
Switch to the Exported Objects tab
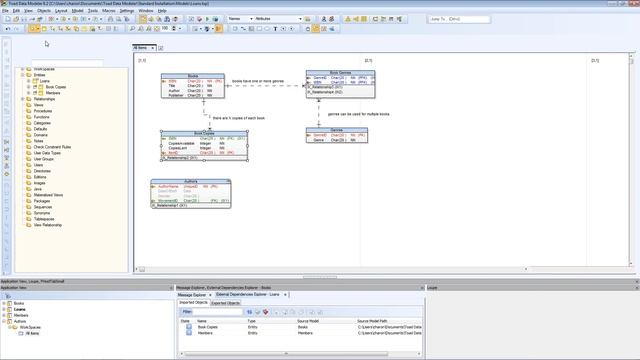click(x=225, y=303)
